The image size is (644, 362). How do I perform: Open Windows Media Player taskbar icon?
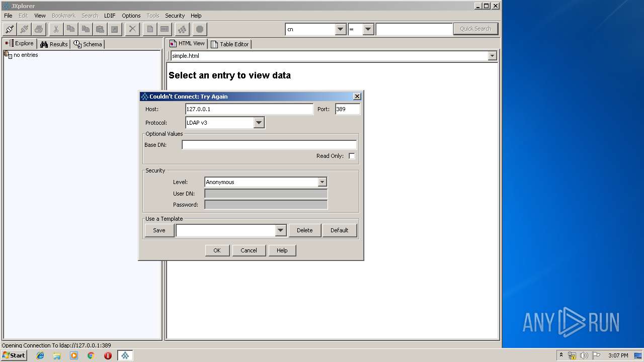click(x=74, y=355)
